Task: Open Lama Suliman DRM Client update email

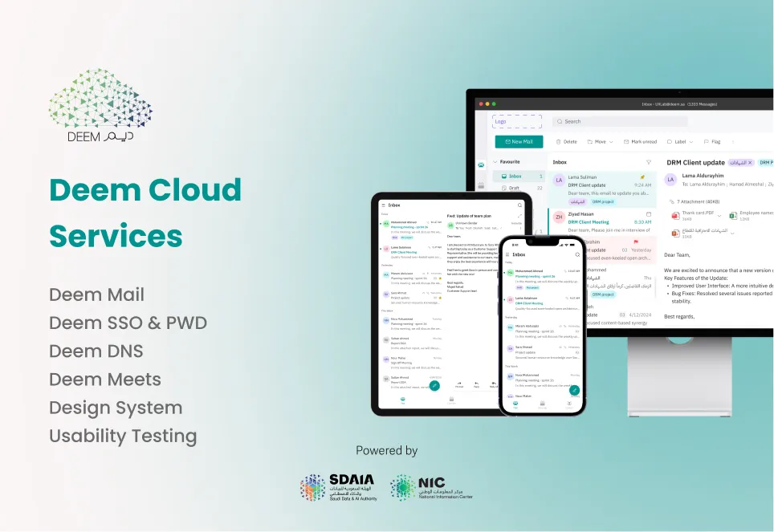Action: [x=602, y=189]
